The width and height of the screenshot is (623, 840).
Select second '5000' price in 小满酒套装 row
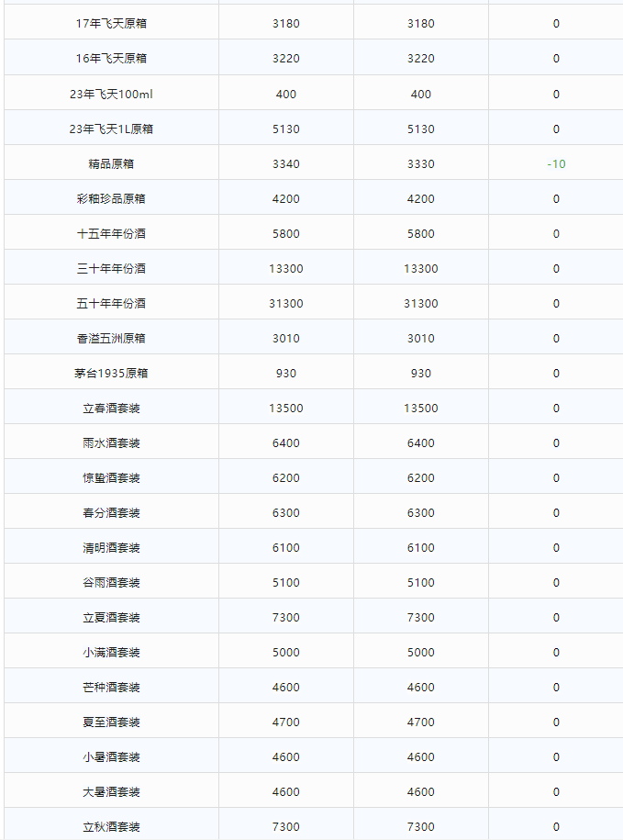[x=420, y=653]
